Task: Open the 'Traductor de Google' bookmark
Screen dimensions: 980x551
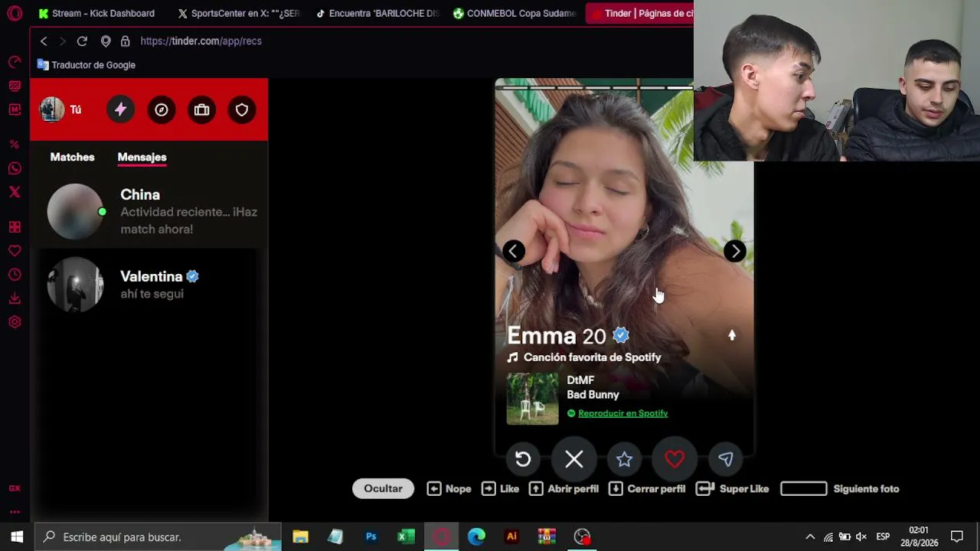Action: pyautogui.click(x=87, y=65)
